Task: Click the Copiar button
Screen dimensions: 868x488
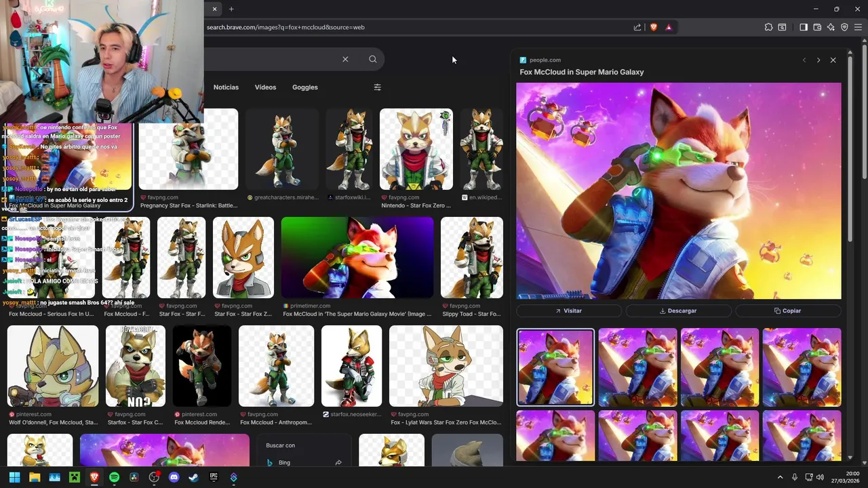Action: pos(788,310)
